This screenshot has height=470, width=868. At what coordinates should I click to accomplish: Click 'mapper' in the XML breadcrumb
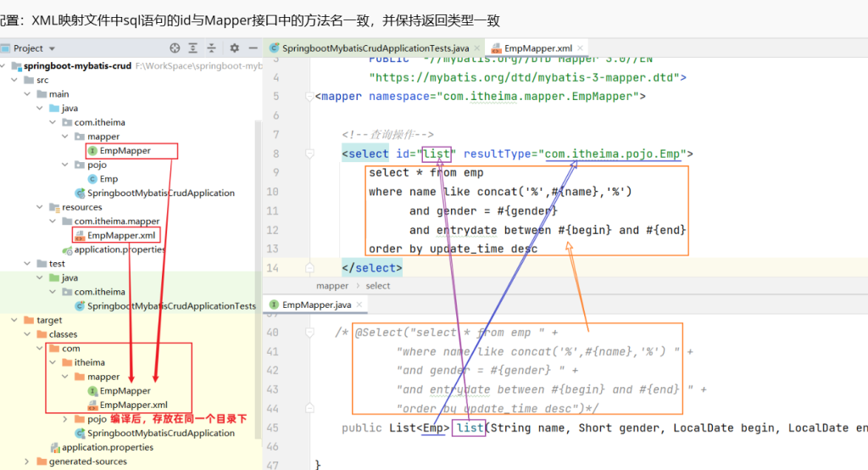click(332, 286)
